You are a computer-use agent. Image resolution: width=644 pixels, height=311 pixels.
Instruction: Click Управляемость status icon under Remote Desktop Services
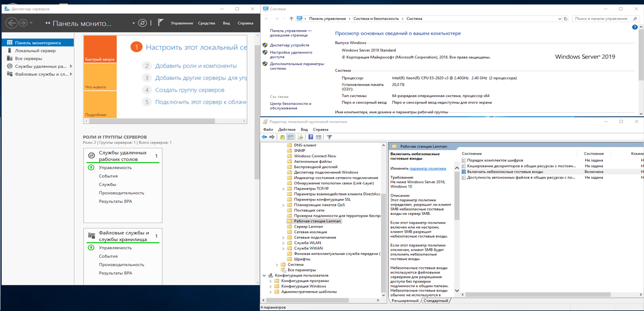point(91,167)
